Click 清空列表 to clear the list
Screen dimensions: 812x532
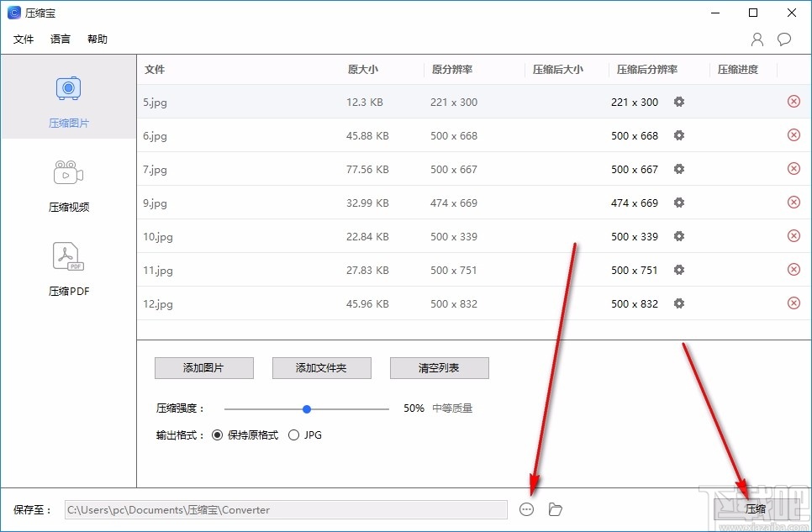pos(439,368)
